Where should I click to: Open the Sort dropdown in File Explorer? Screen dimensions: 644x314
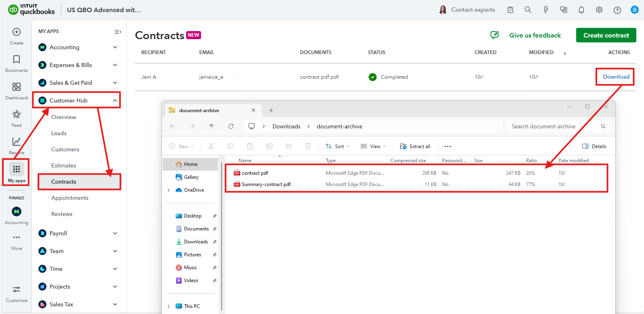click(x=338, y=147)
